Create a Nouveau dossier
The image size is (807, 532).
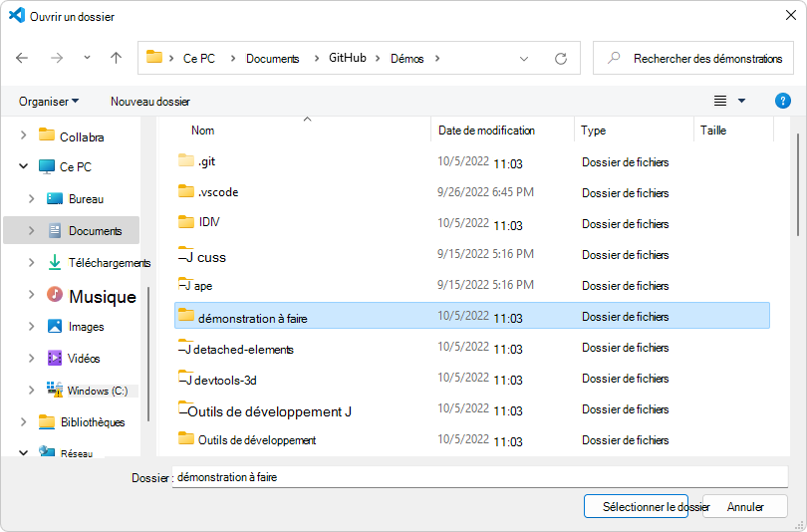tap(150, 102)
